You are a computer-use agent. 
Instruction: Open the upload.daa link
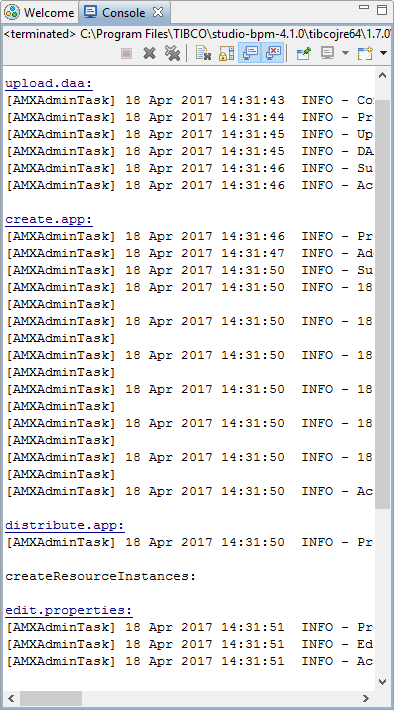pos(49,84)
